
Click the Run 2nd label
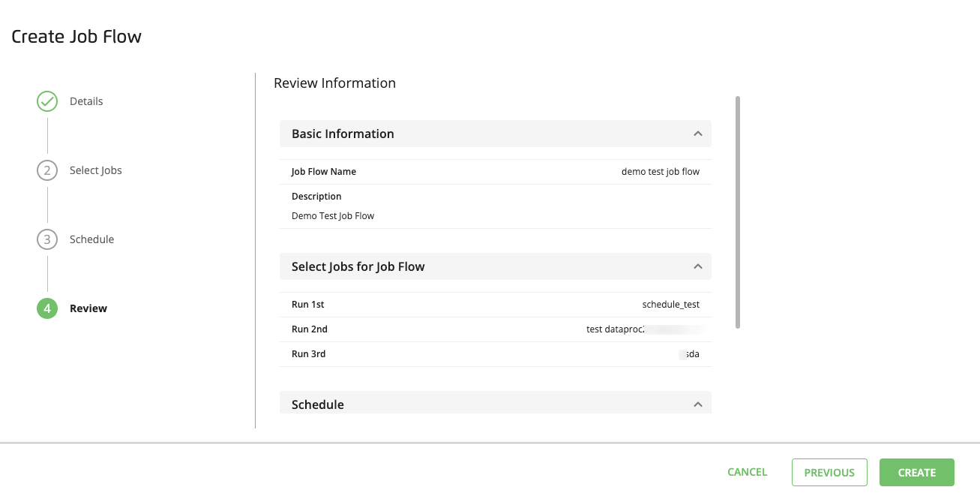coord(310,329)
